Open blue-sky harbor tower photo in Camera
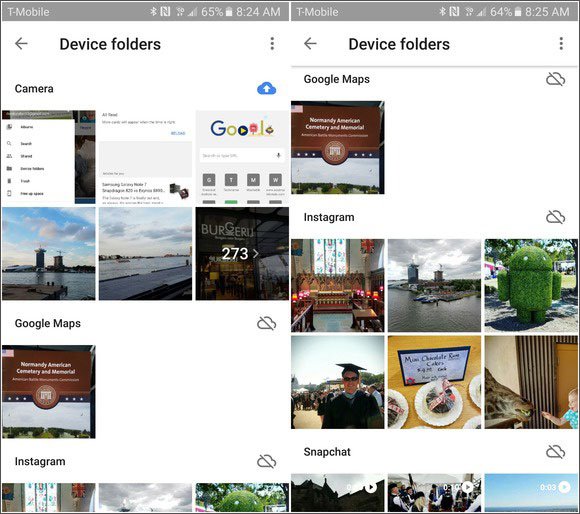Image resolution: width=580 pixels, height=514 pixels. (48, 254)
